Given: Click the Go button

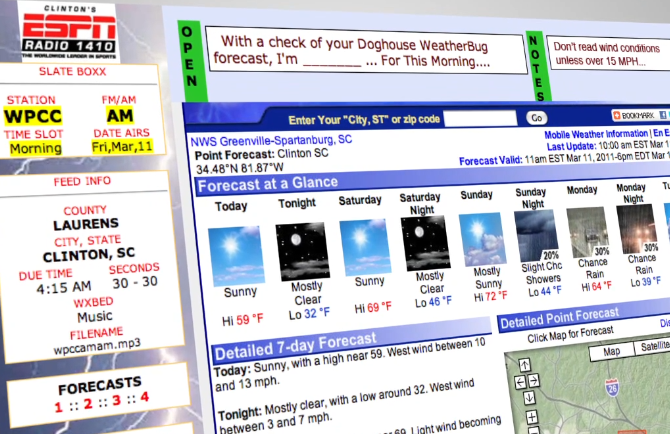Looking at the screenshot, I should 537,118.
